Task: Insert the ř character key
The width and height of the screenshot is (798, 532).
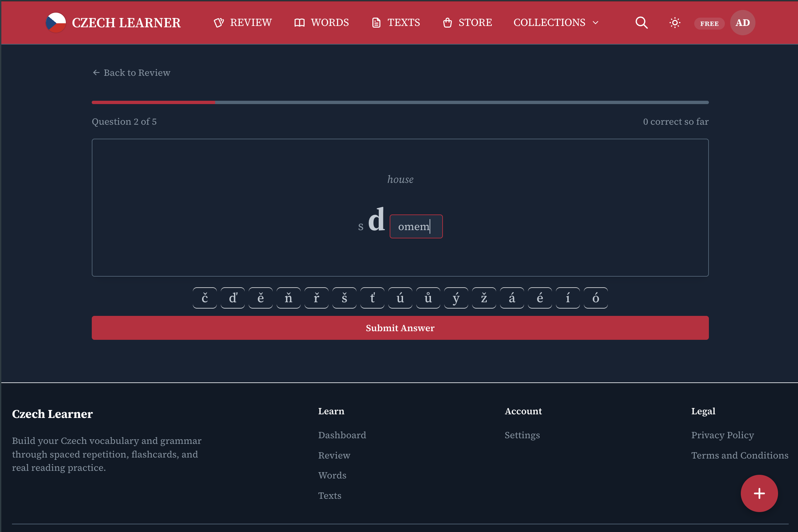Action: (x=316, y=298)
